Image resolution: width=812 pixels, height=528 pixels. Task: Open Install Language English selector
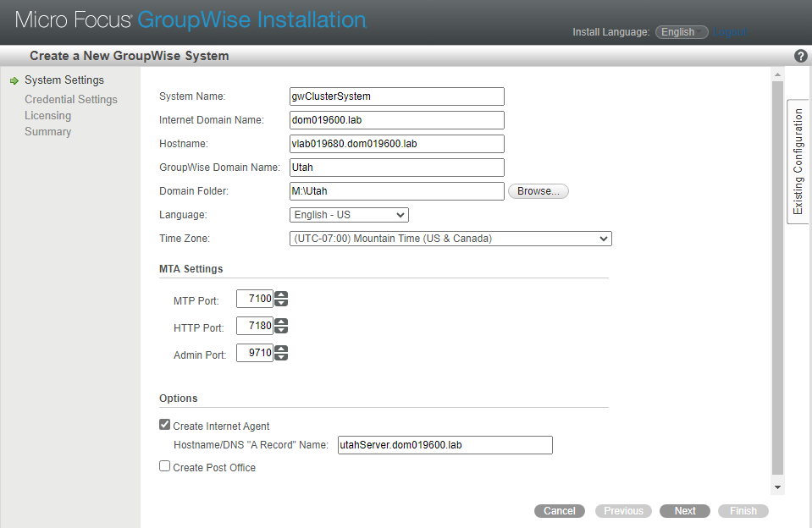[x=682, y=32]
